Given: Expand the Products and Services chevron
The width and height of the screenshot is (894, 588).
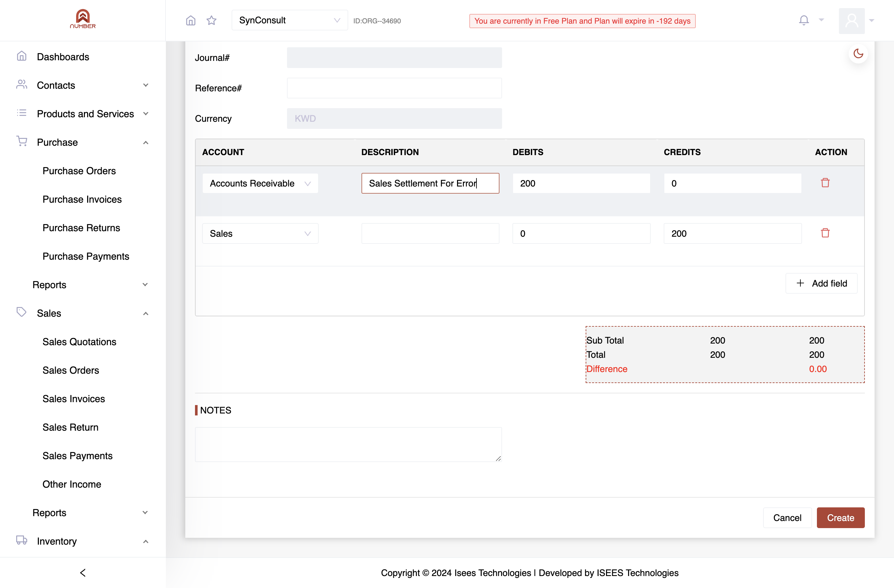Looking at the screenshot, I should pos(146,114).
